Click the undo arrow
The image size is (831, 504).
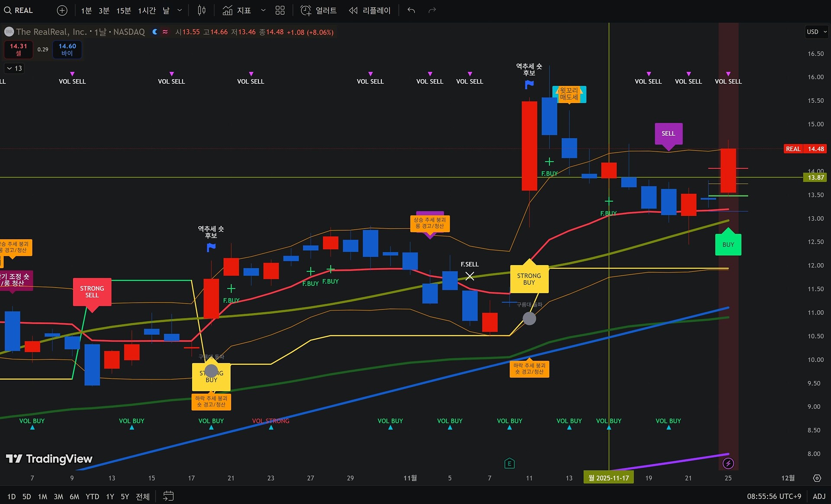point(411,10)
